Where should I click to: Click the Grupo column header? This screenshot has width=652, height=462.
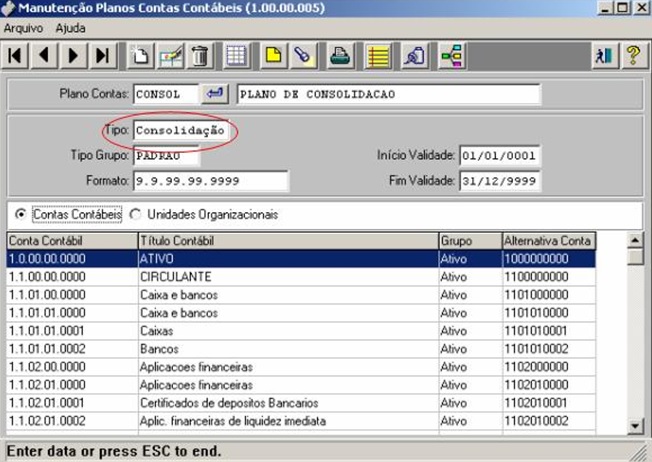point(471,241)
